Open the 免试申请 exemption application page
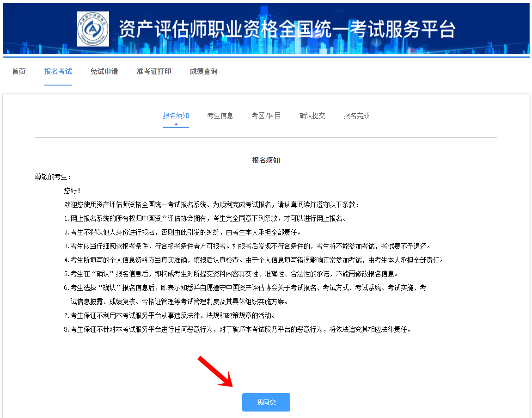532x418 pixels. click(x=104, y=71)
